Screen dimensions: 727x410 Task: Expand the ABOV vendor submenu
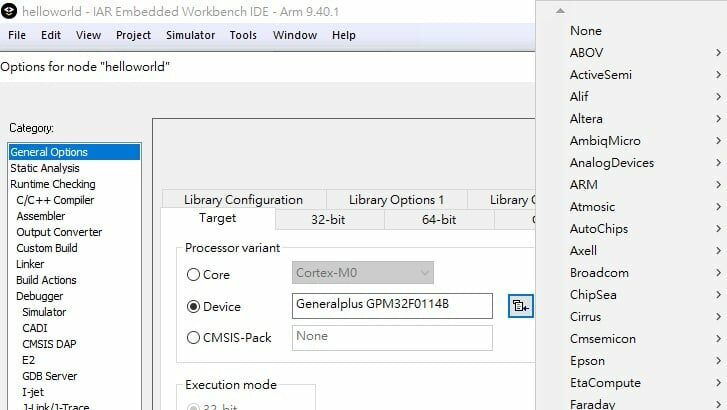[631, 52]
